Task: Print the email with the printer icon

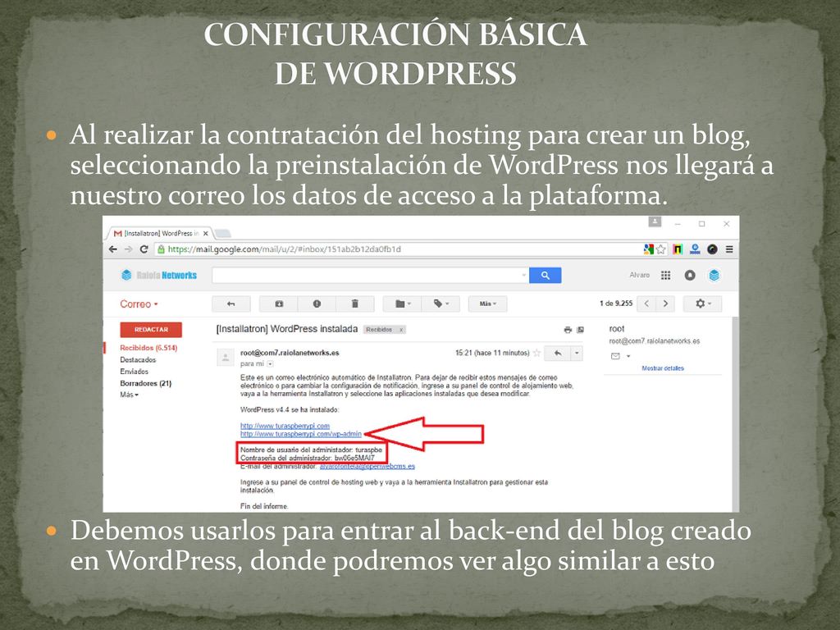Action: [568, 330]
